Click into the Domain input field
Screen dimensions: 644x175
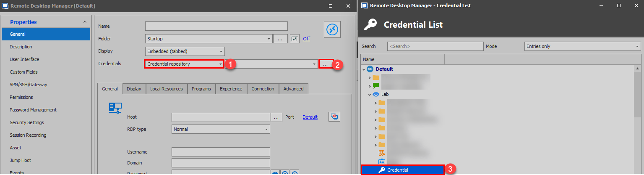coord(221,163)
